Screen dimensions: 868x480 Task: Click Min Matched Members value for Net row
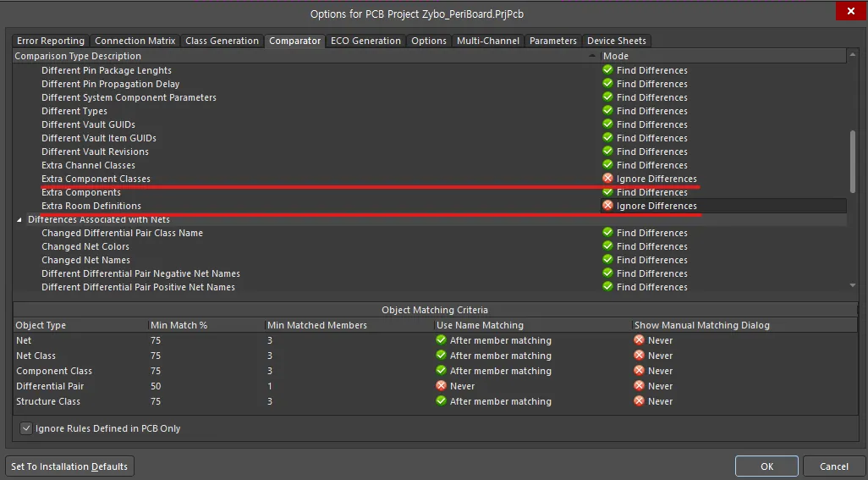point(270,340)
